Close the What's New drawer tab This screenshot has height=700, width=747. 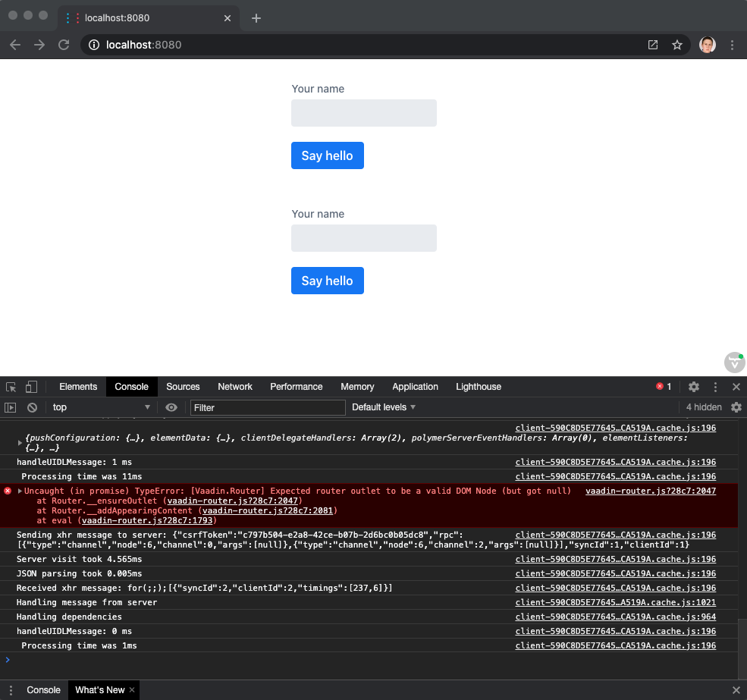pos(132,690)
